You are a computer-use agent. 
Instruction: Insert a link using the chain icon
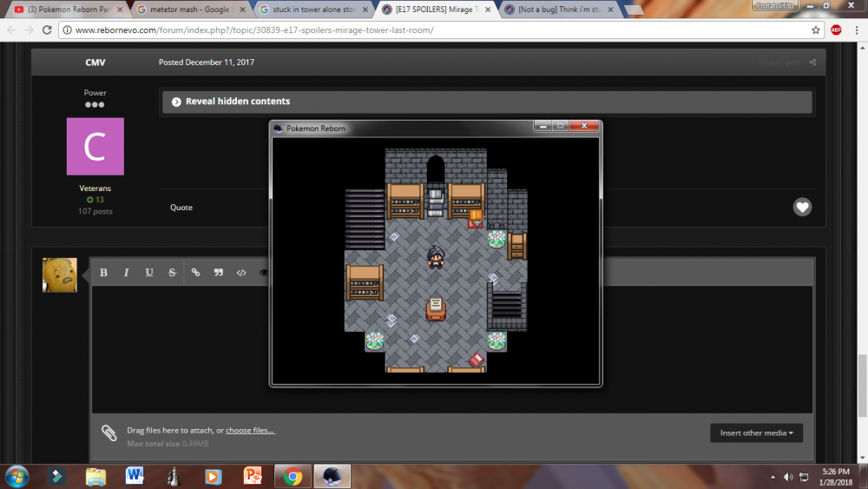(195, 273)
